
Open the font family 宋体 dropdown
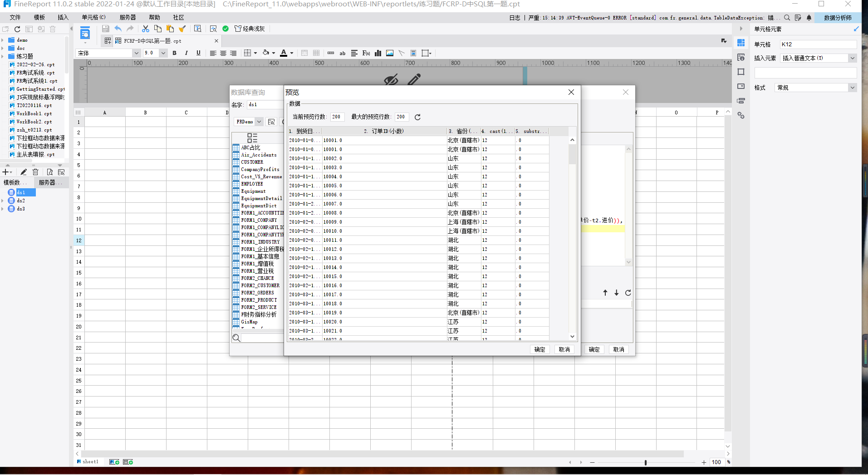pos(136,53)
